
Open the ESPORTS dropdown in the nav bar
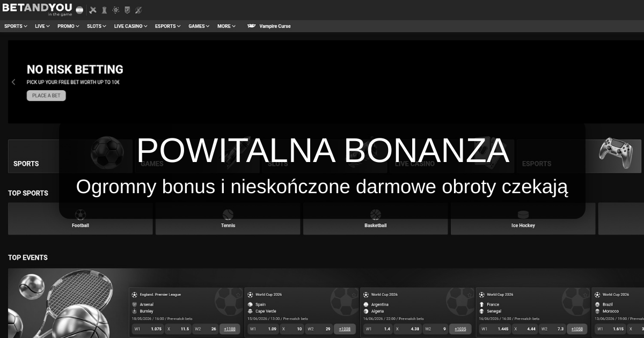click(167, 26)
